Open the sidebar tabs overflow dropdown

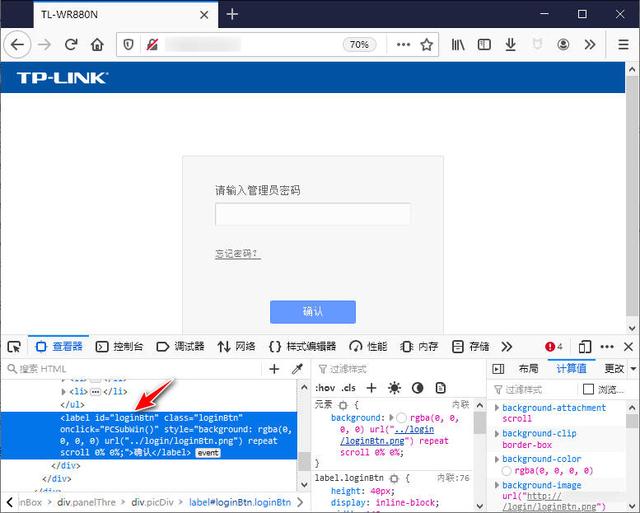633,369
